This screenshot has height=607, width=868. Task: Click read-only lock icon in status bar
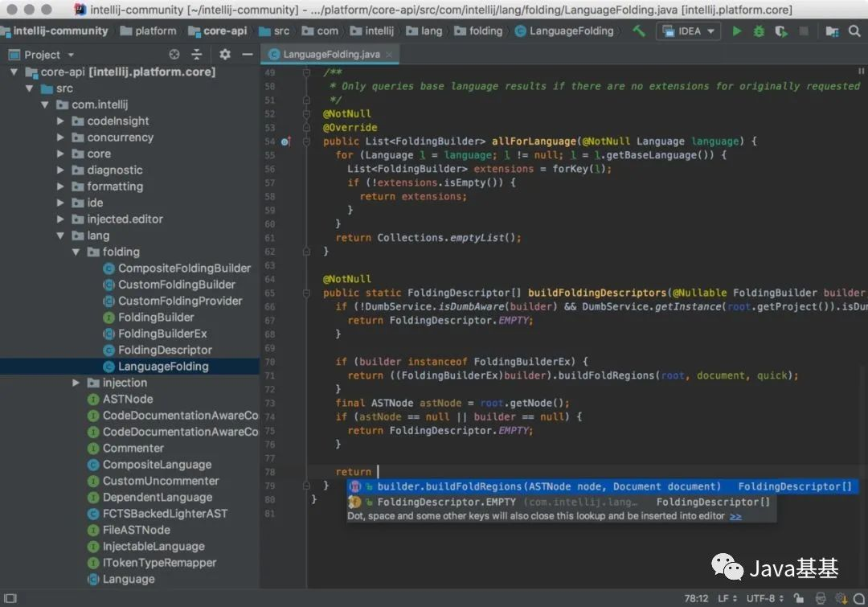798,598
